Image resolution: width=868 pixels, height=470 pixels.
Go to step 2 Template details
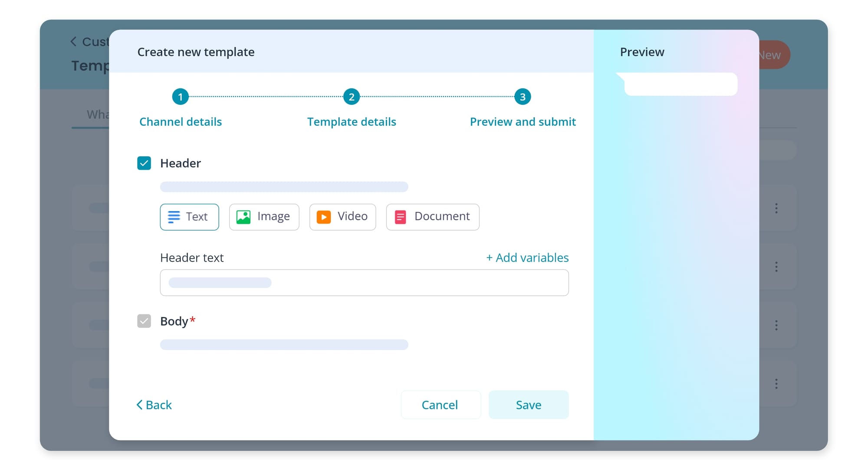pos(352,97)
